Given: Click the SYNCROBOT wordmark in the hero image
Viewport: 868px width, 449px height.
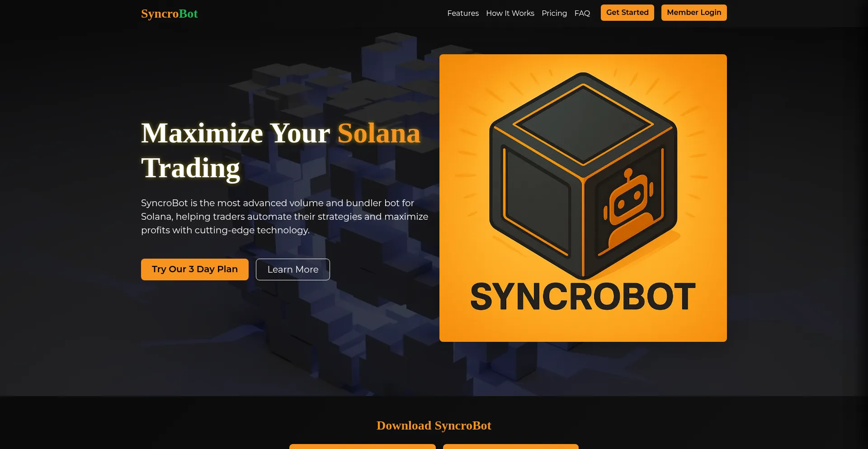Looking at the screenshot, I should click(x=583, y=297).
